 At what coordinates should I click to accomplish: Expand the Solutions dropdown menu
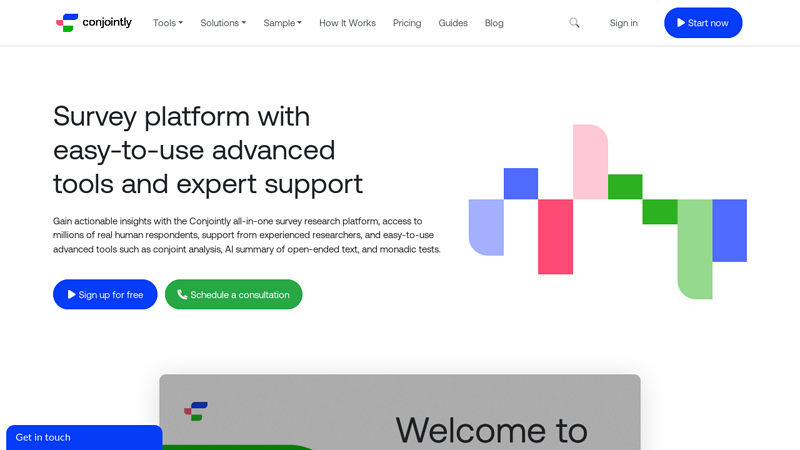(x=223, y=23)
